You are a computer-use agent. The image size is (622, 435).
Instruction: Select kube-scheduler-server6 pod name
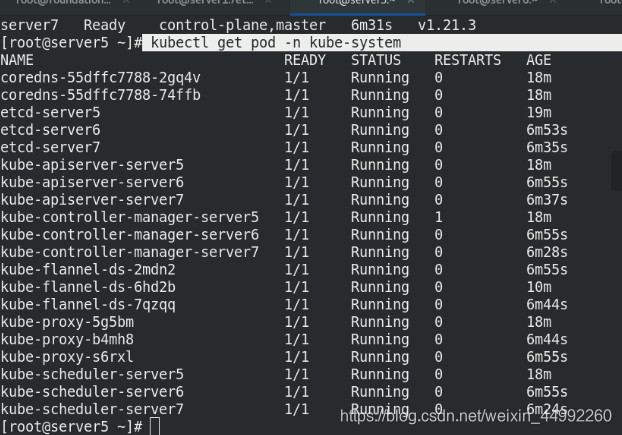(x=92, y=391)
